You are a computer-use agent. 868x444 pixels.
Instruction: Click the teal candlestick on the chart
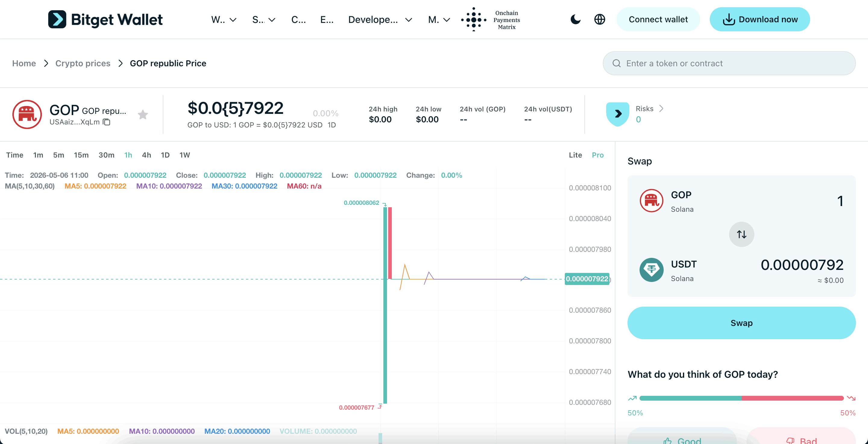(x=385, y=305)
